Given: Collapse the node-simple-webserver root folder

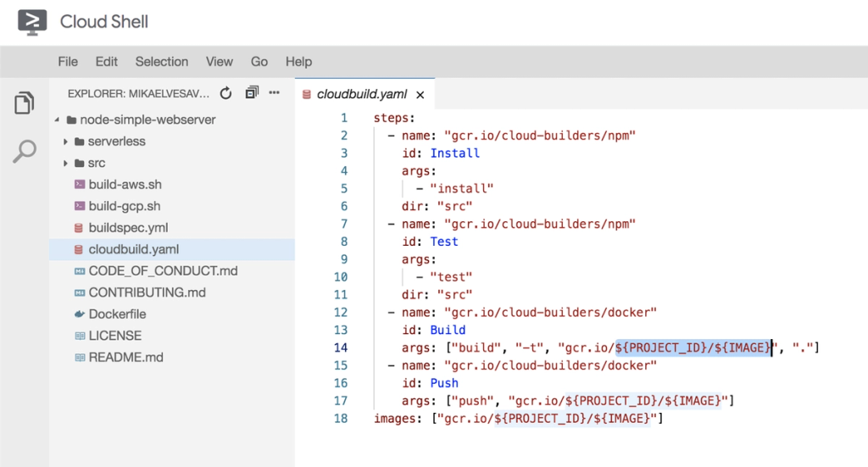Looking at the screenshot, I should click(57, 120).
